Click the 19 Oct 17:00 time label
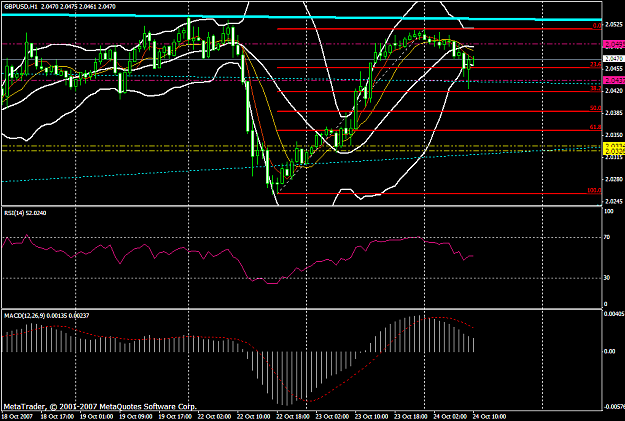 tap(175, 417)
